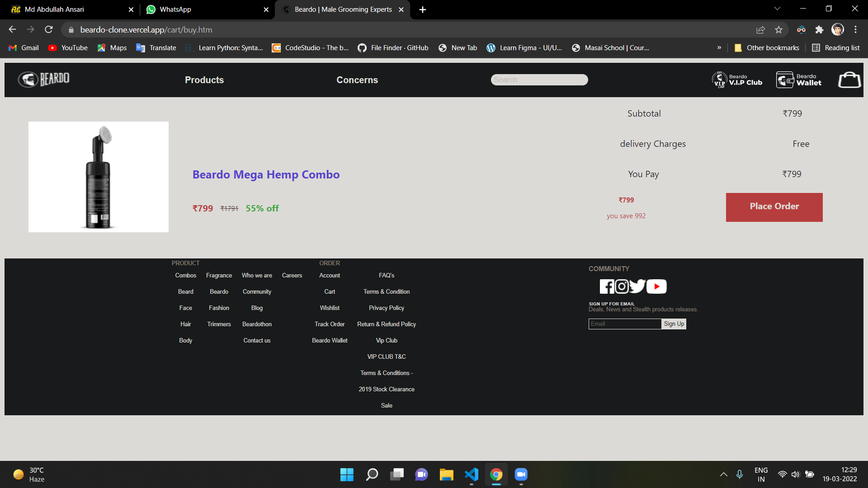Viewport: 868px width, 488px height.
Task: Open weather widget on taskbar
Action: coord(29,474)
